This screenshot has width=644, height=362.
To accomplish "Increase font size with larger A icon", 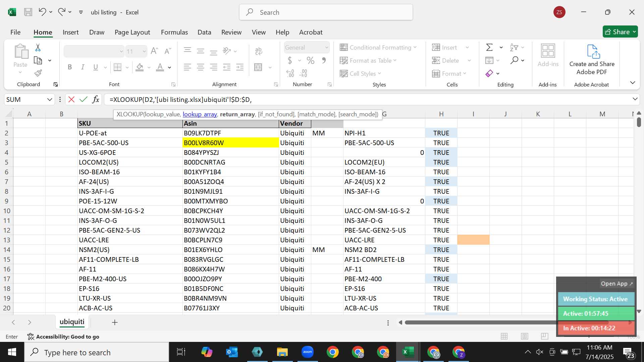I will click(x=154, y=51).
